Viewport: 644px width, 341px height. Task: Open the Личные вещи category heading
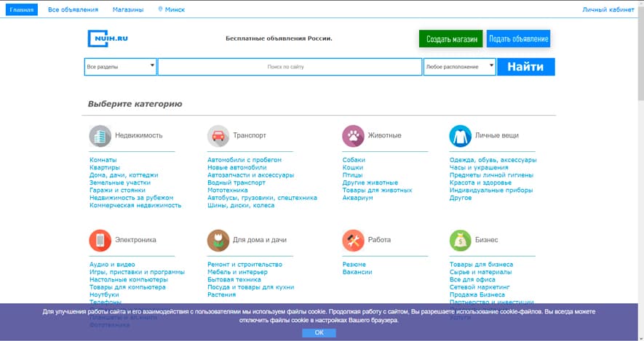tap(497, 135)
